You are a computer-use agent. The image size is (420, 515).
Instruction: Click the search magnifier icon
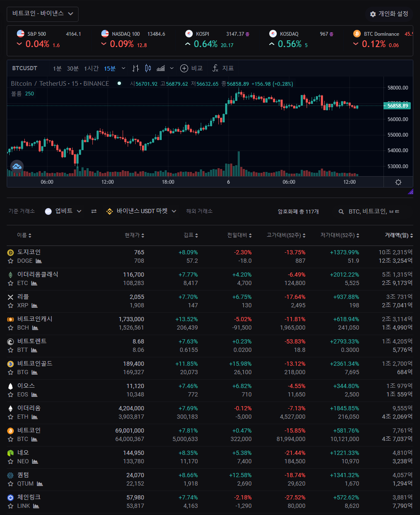(x=341, y=211)
